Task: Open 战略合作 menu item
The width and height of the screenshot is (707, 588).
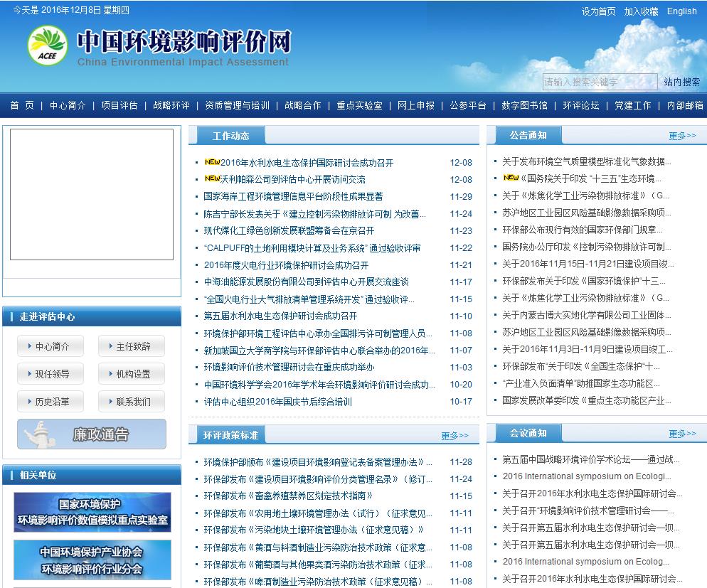Action: pyautogui.click(x=303, y=105)
